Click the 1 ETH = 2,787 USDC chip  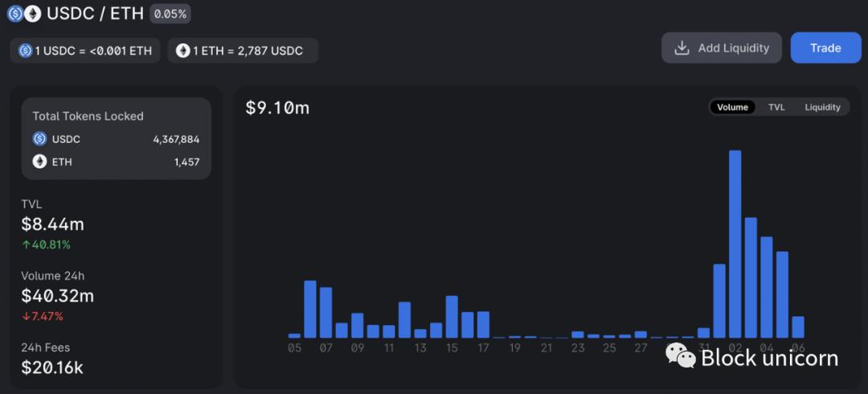[x=243, y=51]
